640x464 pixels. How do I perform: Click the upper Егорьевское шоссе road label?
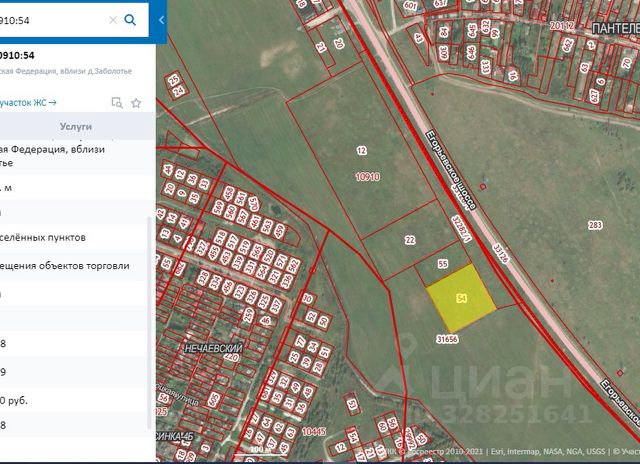pos(451,170)
